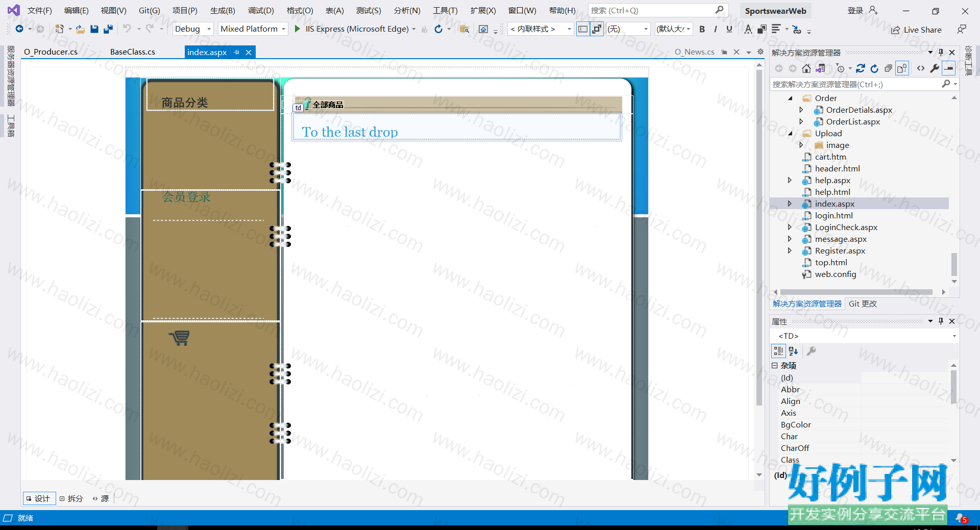Open the 工具(T) menu
The image size is (980, 530).
click(x=445, y=10)
